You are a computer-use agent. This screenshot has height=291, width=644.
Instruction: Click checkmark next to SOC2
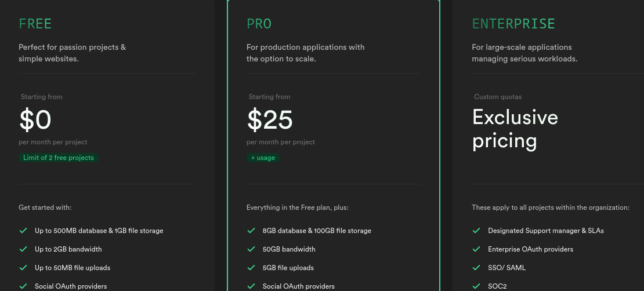[476, 286]
